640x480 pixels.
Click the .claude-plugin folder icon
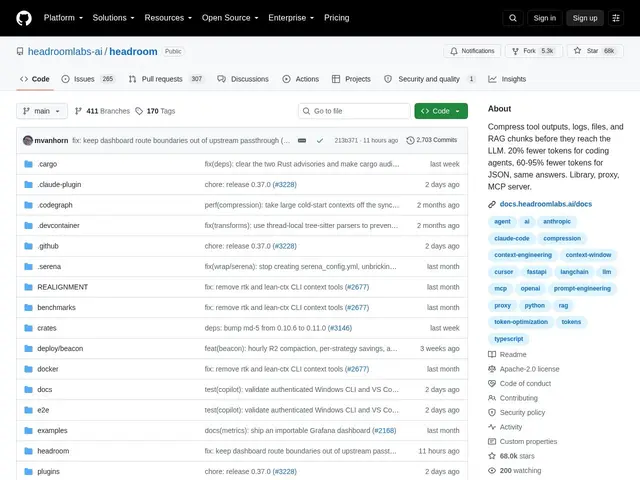(28, 184)
